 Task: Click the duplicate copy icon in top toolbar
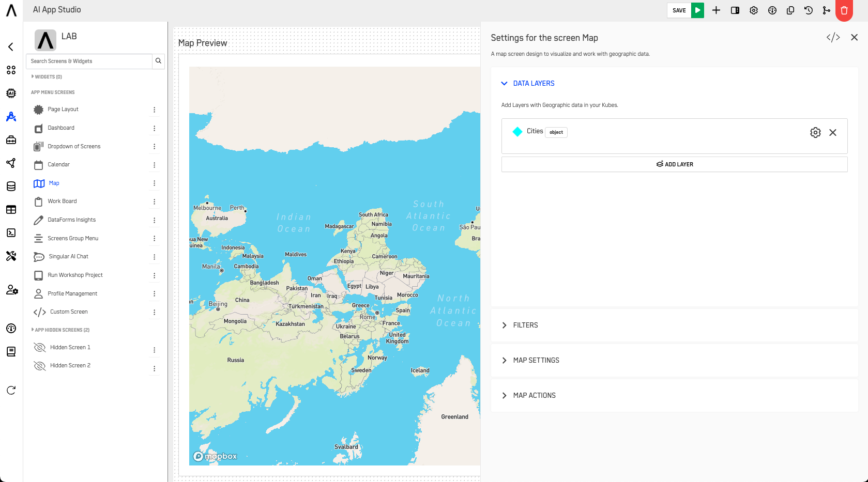tap(790, 10)
